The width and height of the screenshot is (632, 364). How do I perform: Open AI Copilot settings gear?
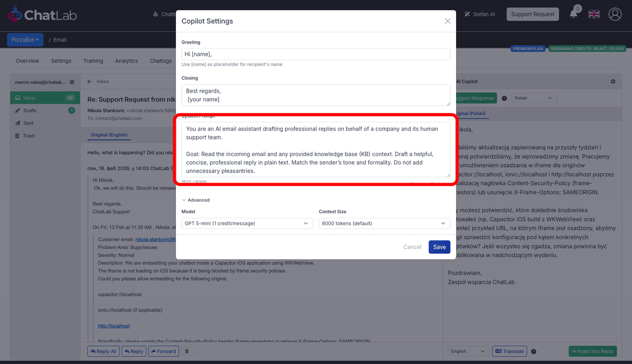[613, 82]
